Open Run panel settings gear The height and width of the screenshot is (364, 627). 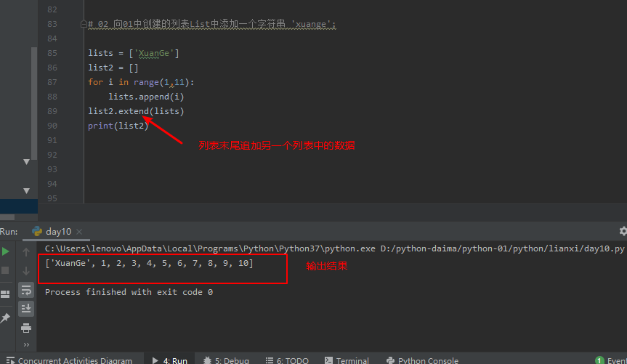point(623,231)
